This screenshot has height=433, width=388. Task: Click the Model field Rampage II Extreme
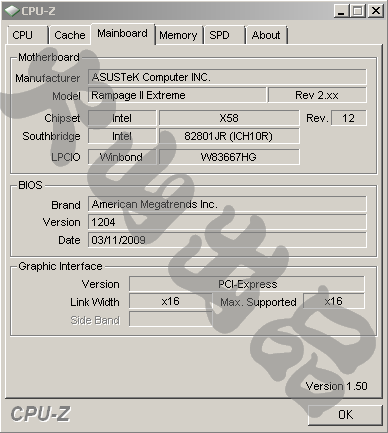click(177, 95)
